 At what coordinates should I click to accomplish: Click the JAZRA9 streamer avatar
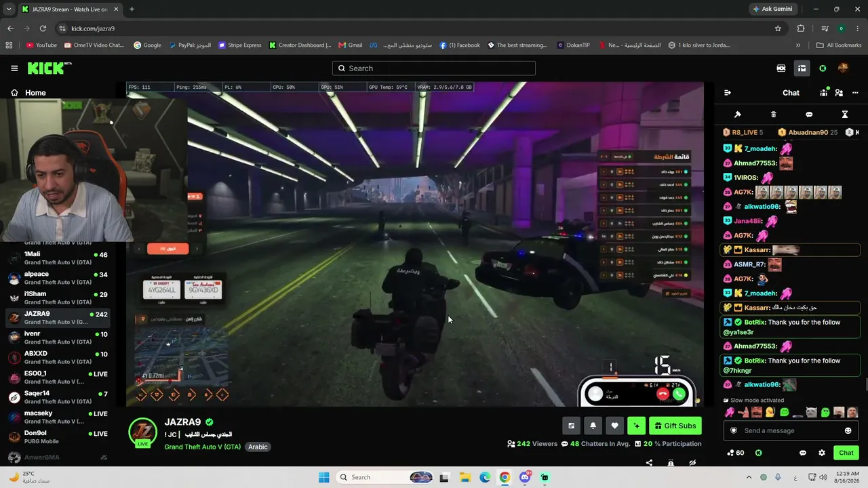[142, 432]
